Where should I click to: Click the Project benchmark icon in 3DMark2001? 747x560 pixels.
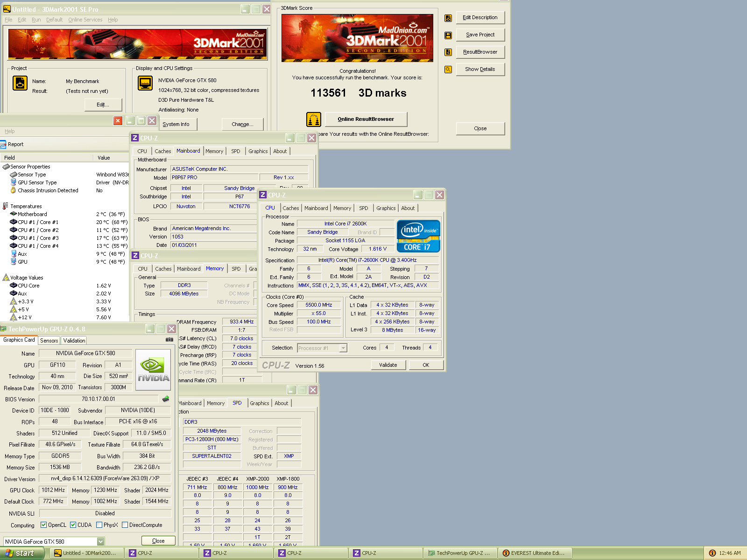click(x=20, y=83)
